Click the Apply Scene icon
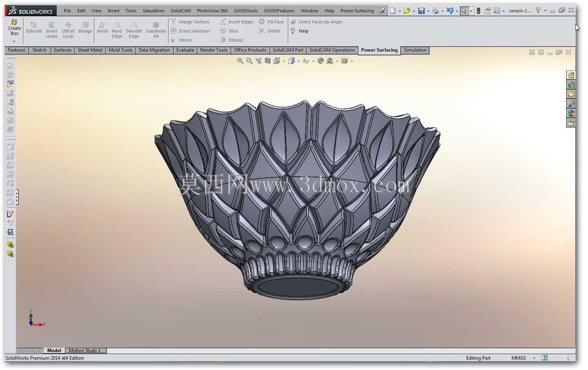 tap(330, 61)
